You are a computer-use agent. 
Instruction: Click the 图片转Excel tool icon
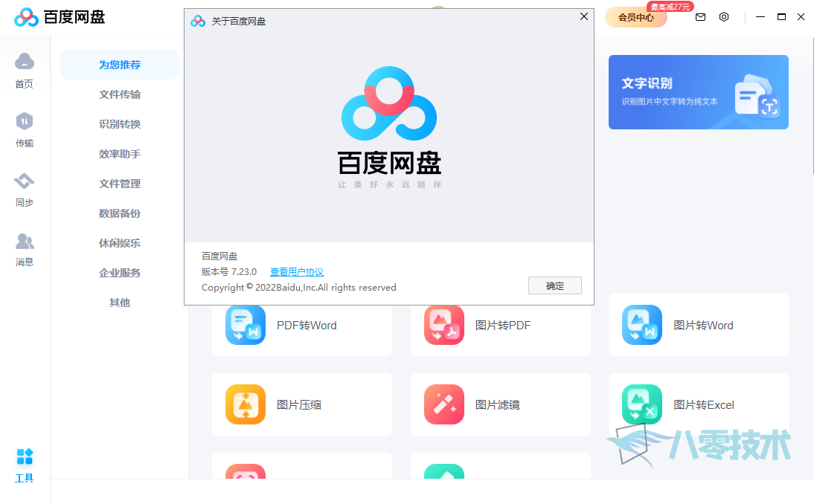[x=641, y=404]
